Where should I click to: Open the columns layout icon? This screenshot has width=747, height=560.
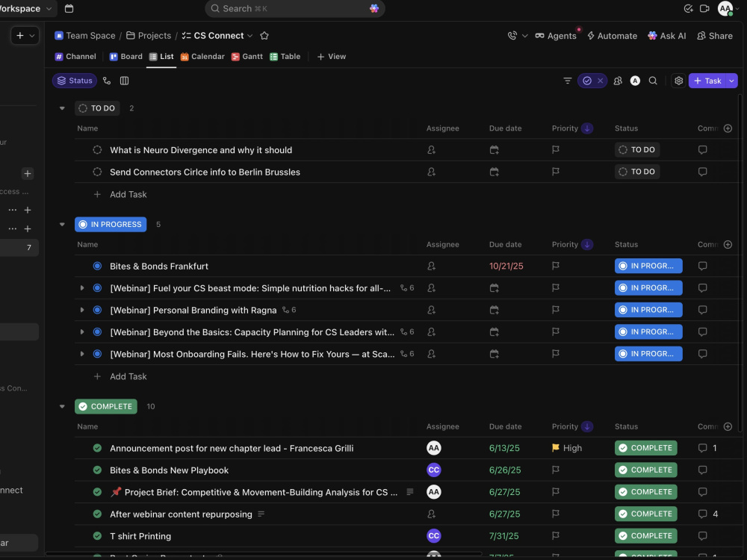click(x=124, y=81)
